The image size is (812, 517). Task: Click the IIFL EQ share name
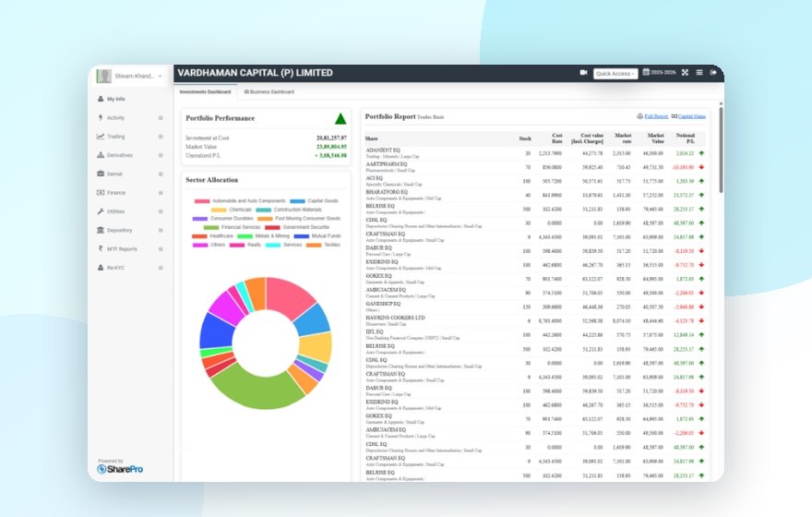[375, 331]
